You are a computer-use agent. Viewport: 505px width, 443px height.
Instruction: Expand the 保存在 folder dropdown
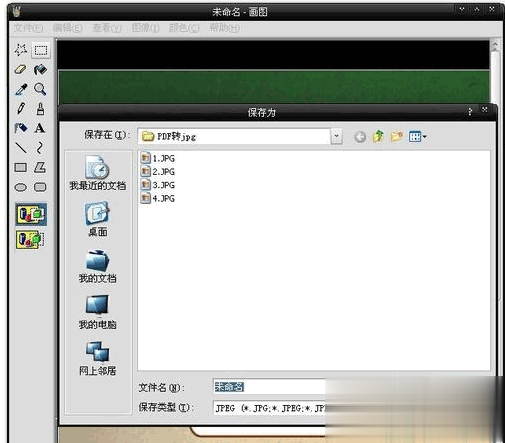pyautogui.click(x=337, y=136)
